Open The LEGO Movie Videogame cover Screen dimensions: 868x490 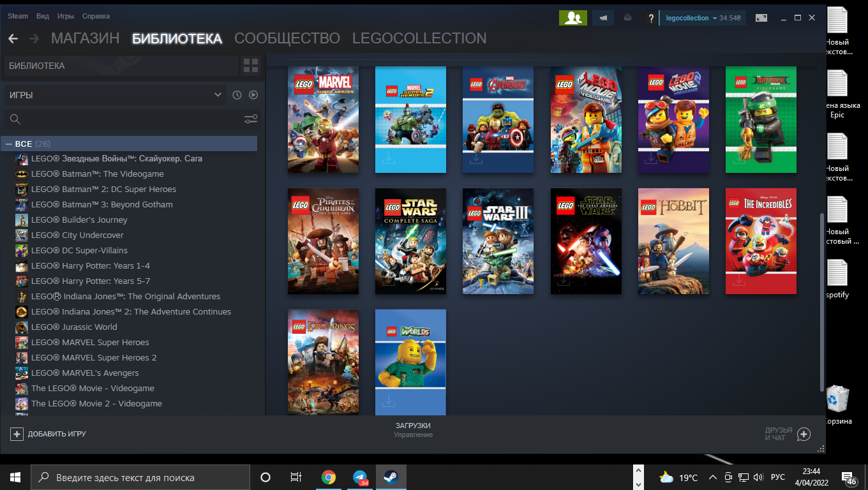point(586,120)
